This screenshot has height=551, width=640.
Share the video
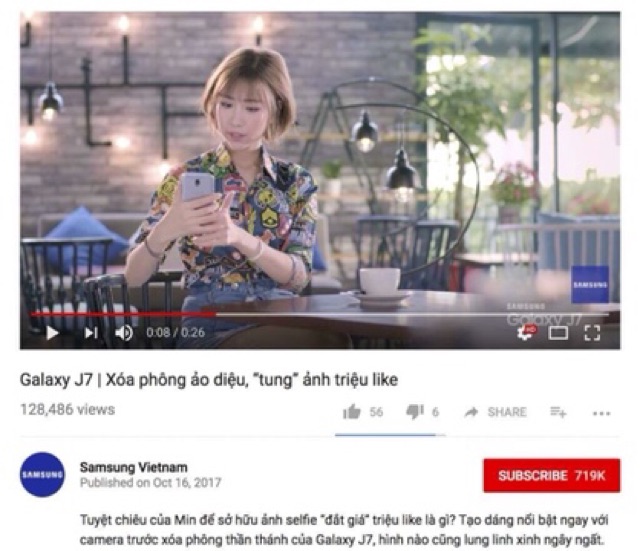pos(496,412)
